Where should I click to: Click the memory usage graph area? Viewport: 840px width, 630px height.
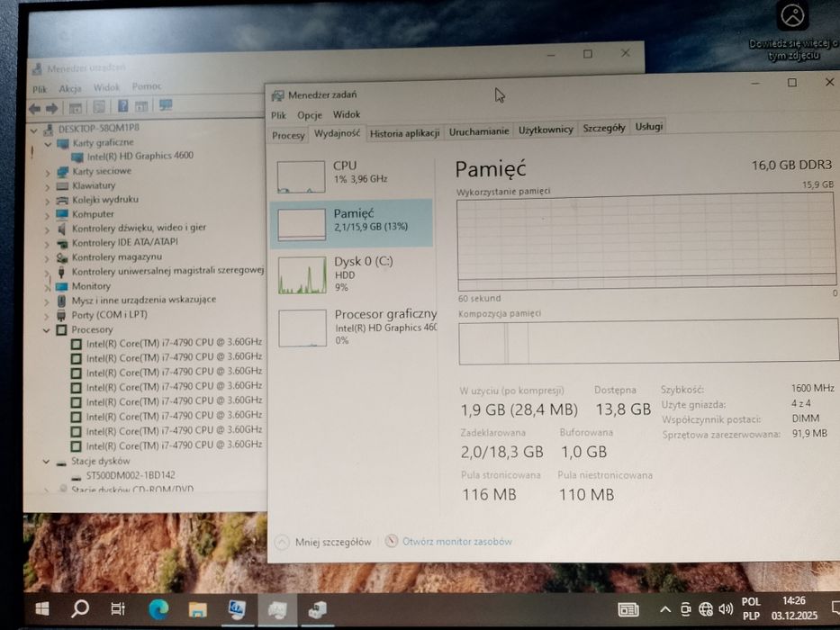(646, 242)
